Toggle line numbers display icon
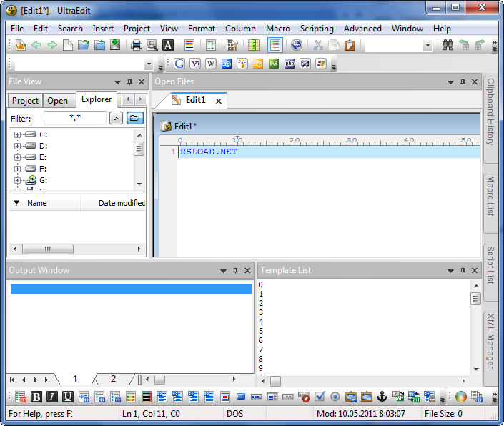 pyautogui.click(x=275, y=45)
